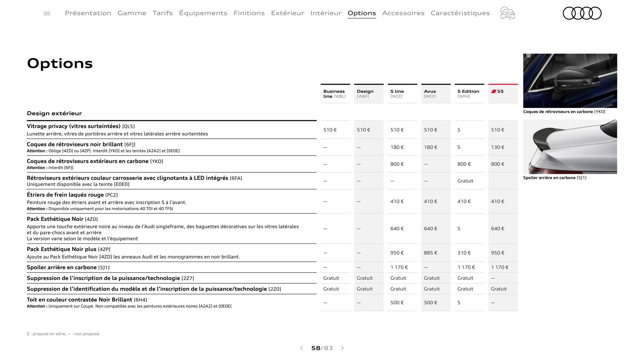Open the hamburger menu icon
Viewport: 644px width, 362px height.
pos(47,14)
